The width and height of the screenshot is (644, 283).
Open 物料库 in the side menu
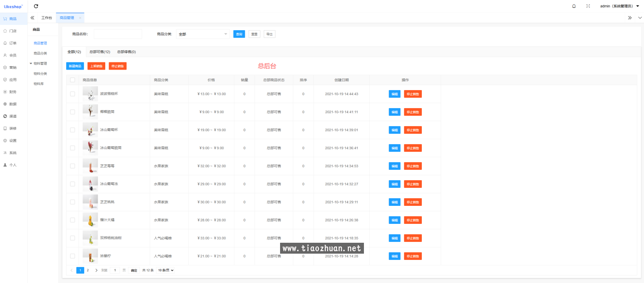tap(38, 84)
